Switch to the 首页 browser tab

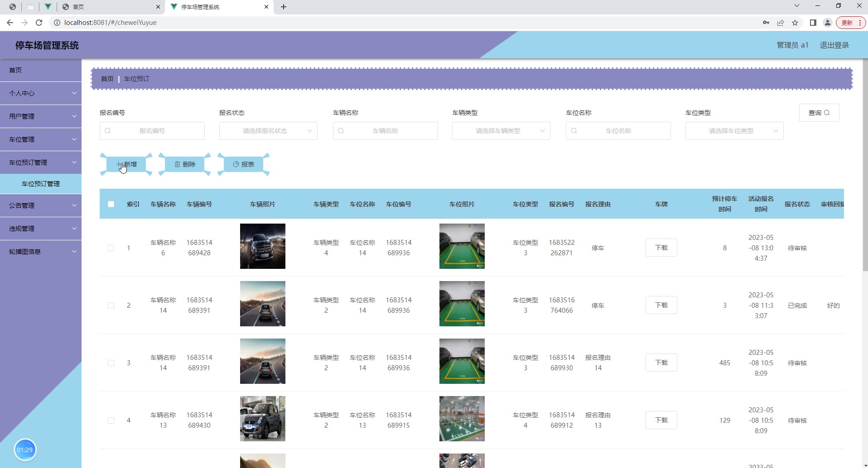109,7
